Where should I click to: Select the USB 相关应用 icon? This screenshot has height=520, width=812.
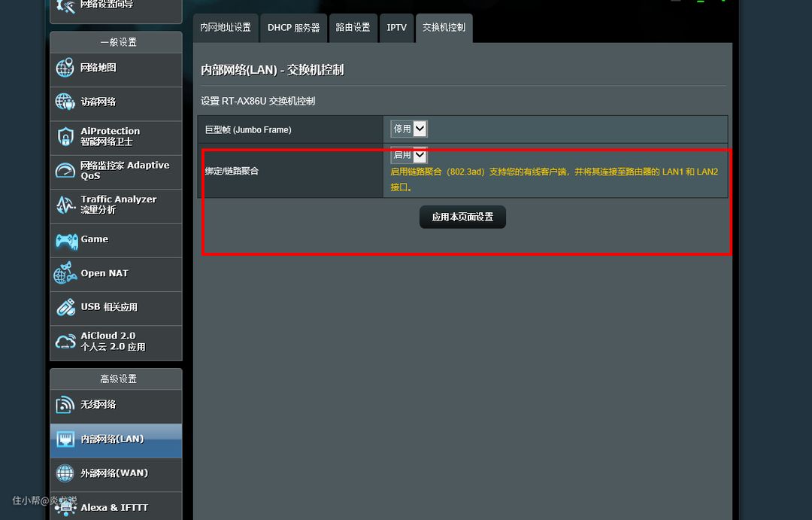[x=65, y=307]
